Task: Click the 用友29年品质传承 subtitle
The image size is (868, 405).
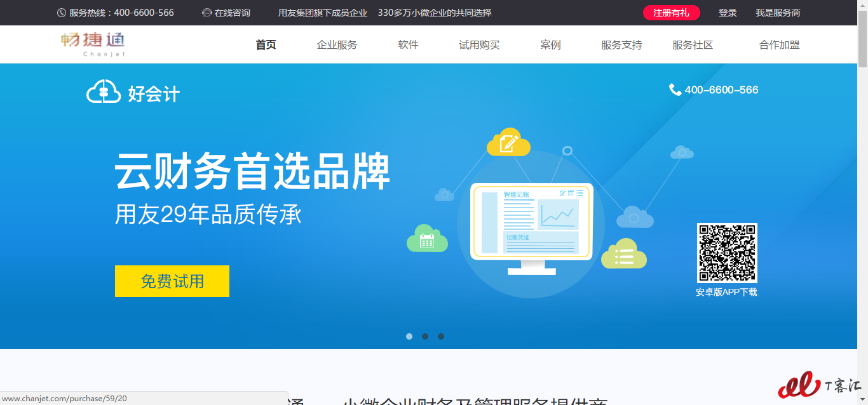Action: (x=208, y=215)
